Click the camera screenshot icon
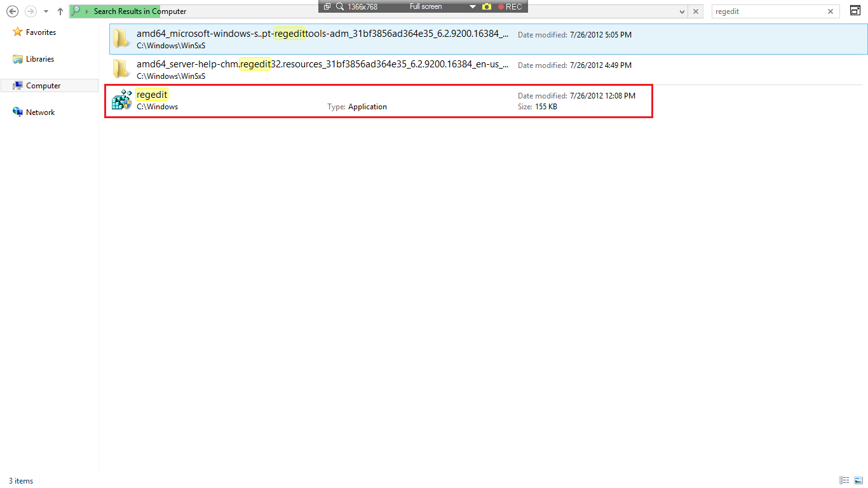Viewport: 868px width, 488px height. pos(487,6)
